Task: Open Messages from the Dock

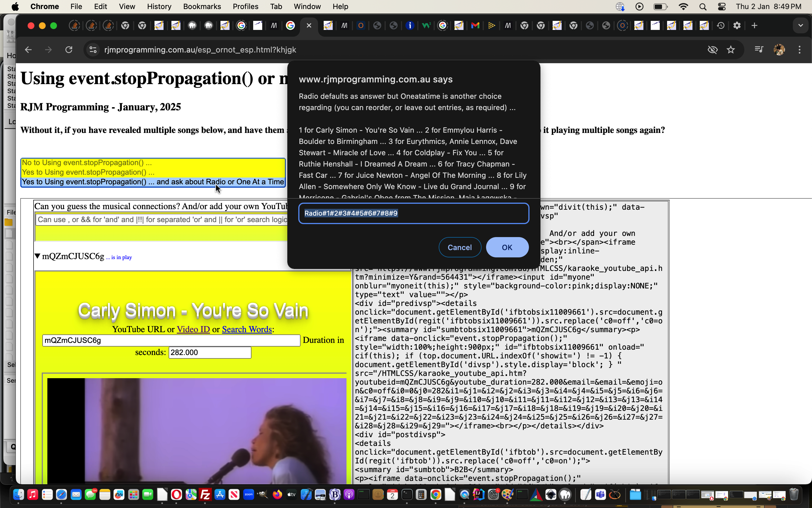Action: click(90, 494)
